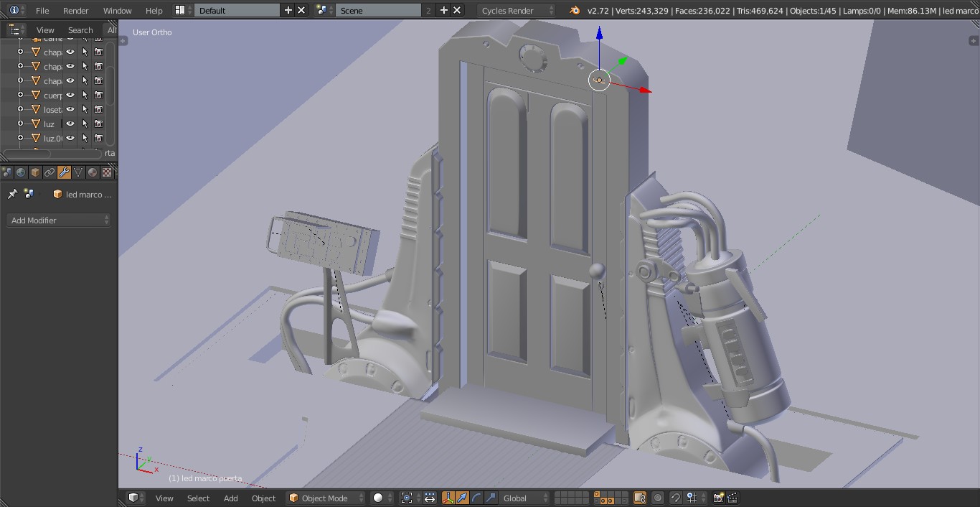Open the snap element selector
Viewport: 980px width, 507px height.
click(x=694, y=498)
